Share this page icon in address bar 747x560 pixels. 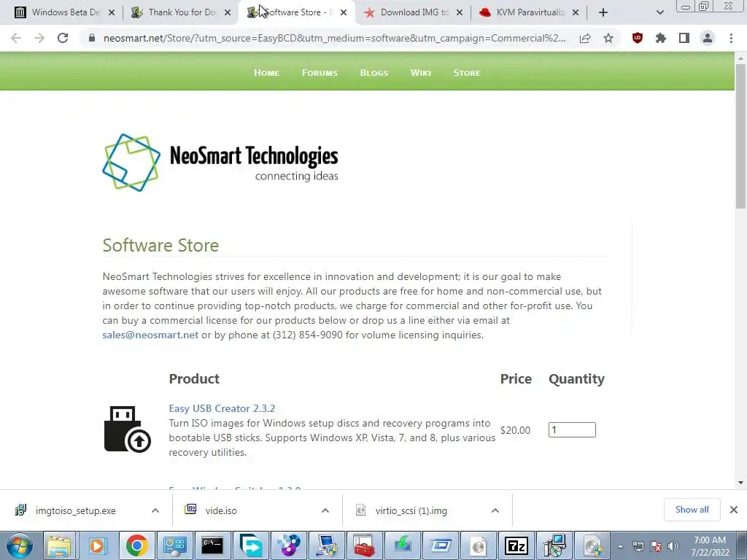point(585,38)
